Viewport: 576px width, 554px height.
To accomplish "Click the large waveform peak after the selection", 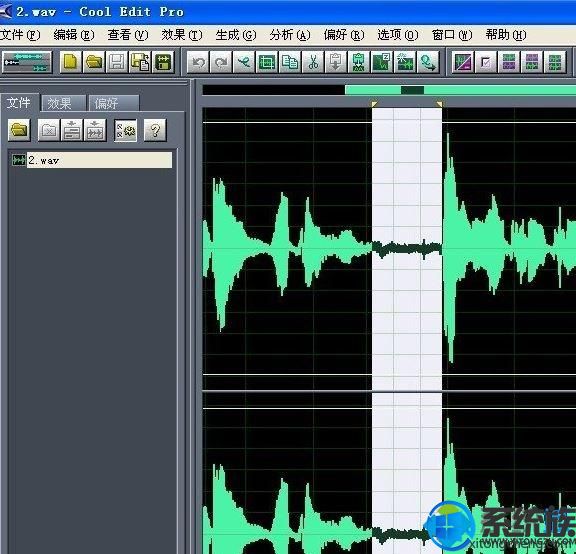I will pyautogui.click(x=449, y=248).
